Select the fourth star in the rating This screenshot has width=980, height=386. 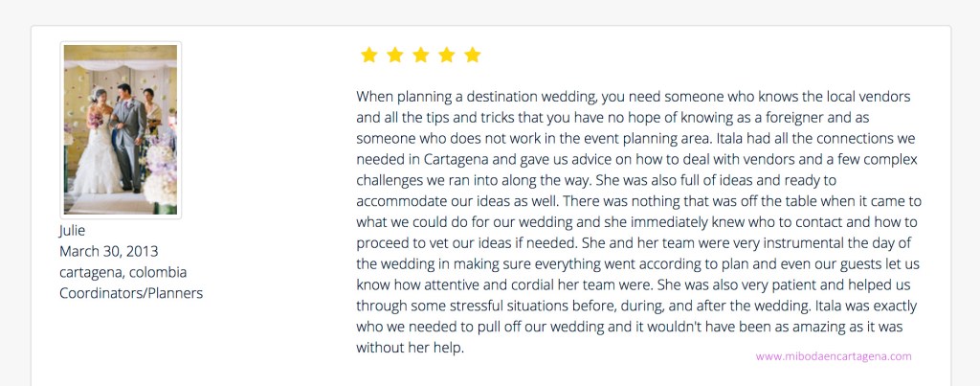pos(446,56)
